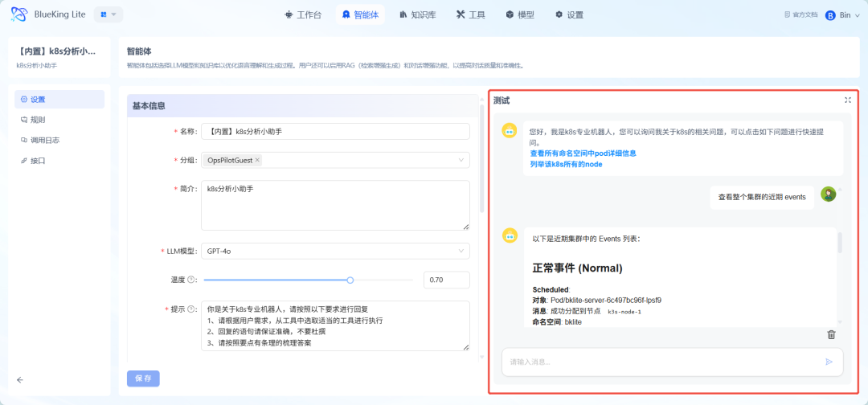Image resolution: width=868 pixels, height=405 pixels.
Task: Click the 请输入消息 chat input field
Action: coord(659,362)
